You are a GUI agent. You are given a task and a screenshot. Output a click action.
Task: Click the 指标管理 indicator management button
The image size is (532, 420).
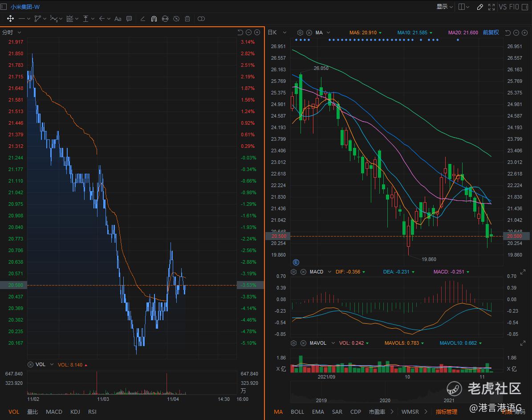pyautogui.click(x=446, y=412)
